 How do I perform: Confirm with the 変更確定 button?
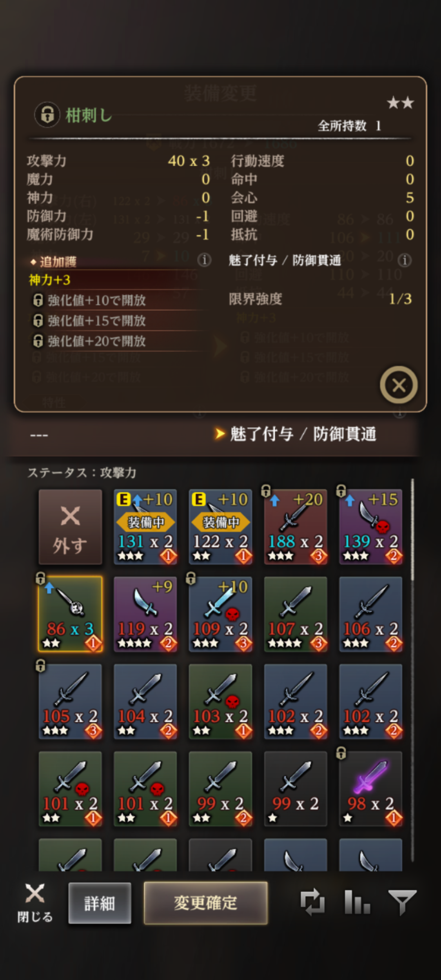(x=206, y=903)
